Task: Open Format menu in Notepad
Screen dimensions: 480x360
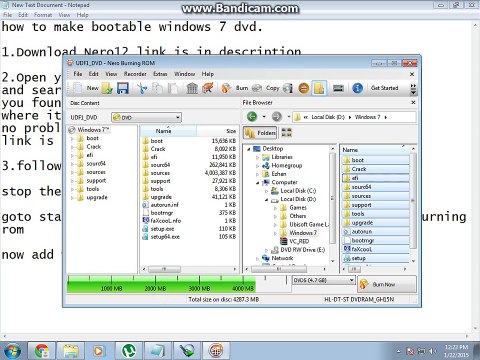Action: pyautogui.click(x=43, y=15)
